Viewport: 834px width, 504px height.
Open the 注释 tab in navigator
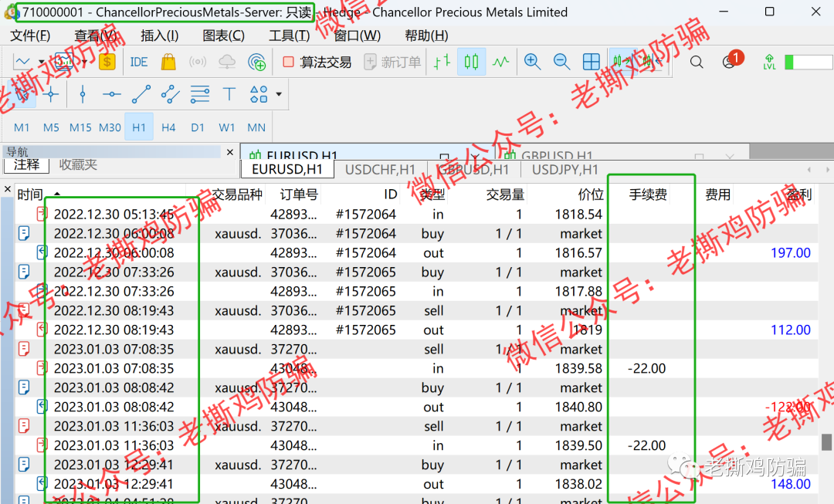(x=26, y=165)
